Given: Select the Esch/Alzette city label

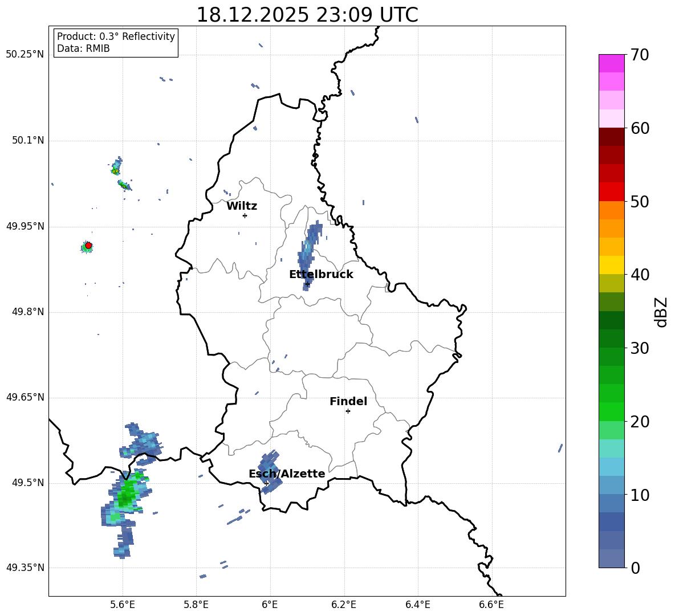Looking at the screenshot, I should click(287, 474).
